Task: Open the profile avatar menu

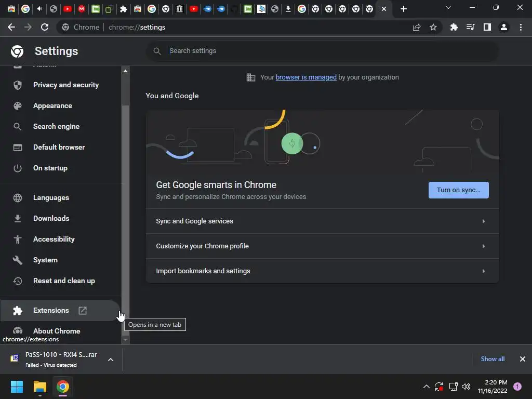Action: pos(504,27)
